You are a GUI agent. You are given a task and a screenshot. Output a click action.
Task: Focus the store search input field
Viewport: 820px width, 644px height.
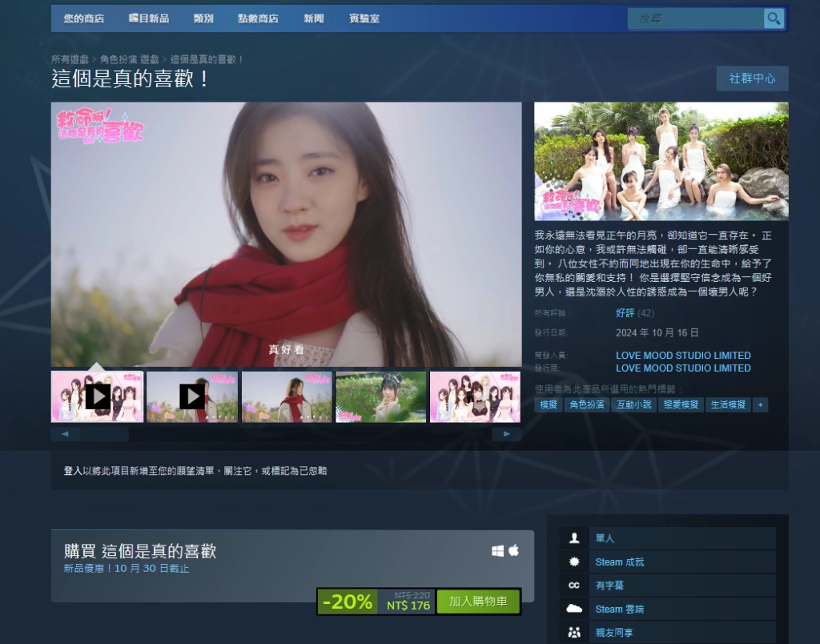pyautogui.click(x=693, y=18)
